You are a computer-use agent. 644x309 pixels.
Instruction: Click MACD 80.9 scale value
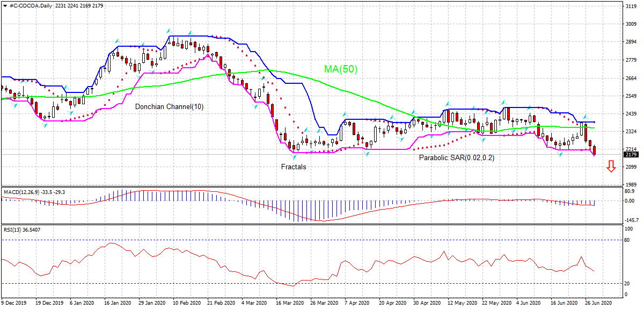tap(631, 191)
